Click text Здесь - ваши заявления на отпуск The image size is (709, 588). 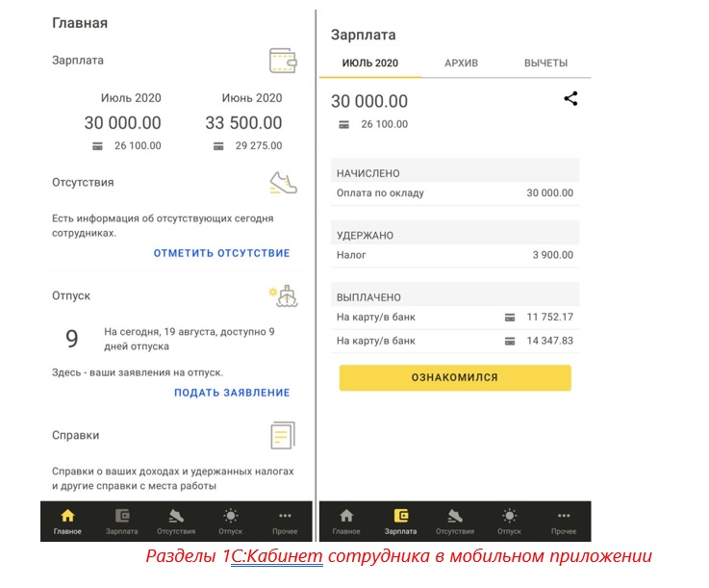pos(138,372)
